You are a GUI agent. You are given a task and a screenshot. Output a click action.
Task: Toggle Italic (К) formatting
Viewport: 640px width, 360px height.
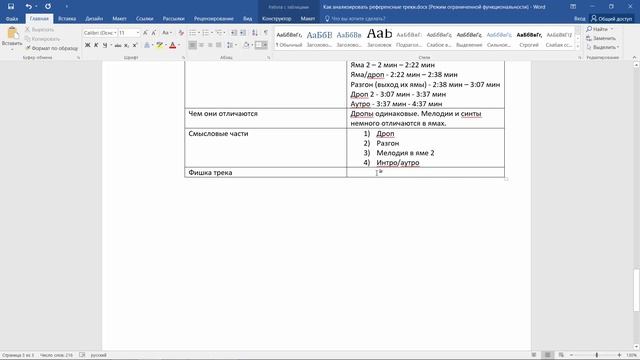tap(96, 45)
